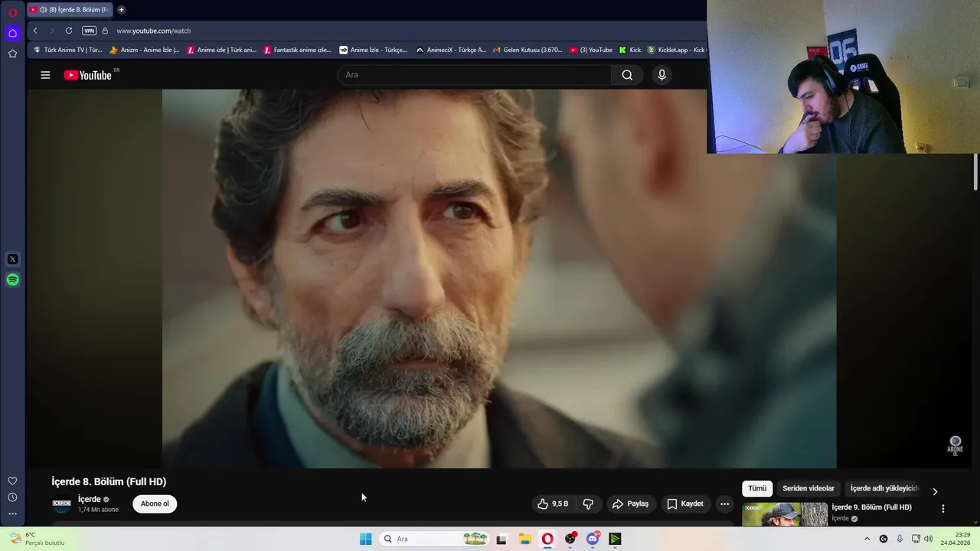
Task: Reload the page
Action: (x=69, y=31)
